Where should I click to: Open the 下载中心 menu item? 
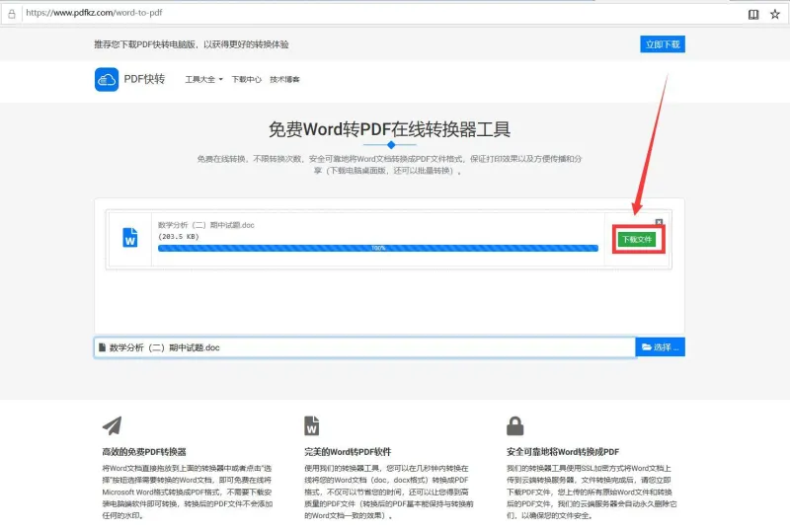246,79
